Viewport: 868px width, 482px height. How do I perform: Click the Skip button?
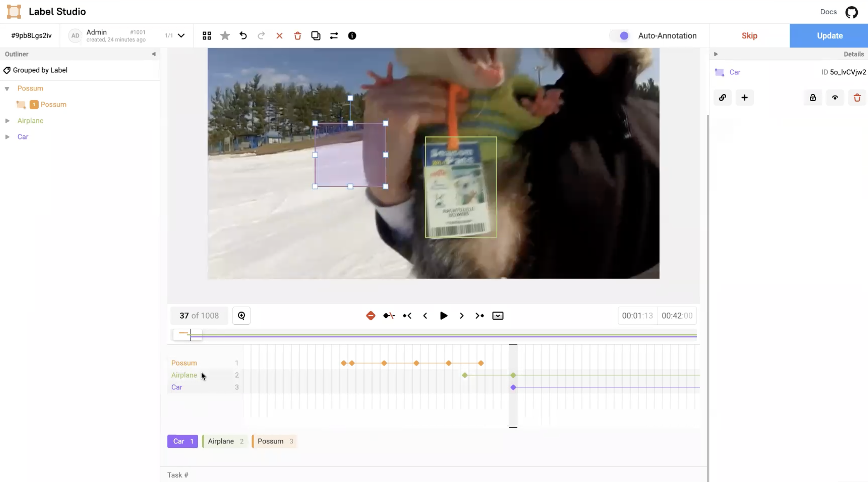pyautogui.click(x=749, y=36)
